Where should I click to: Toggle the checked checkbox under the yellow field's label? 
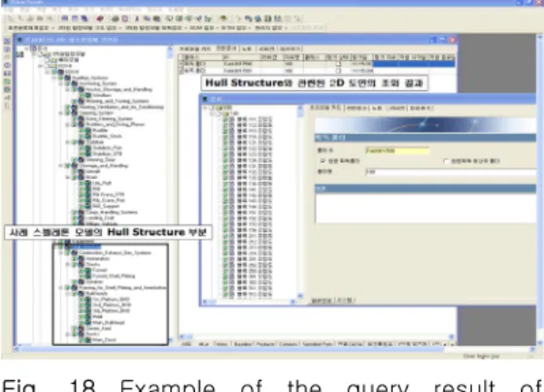point(323,161)
